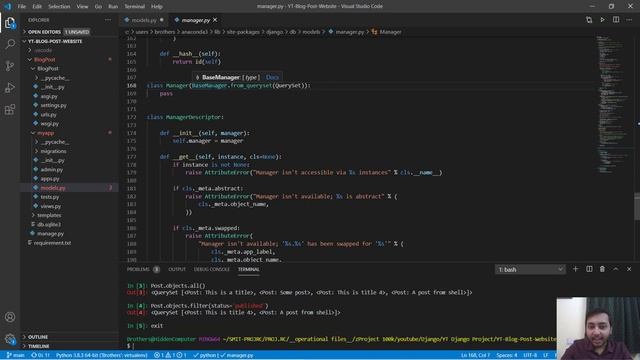Open the Manage gear icon

click(x=10, y=338)
